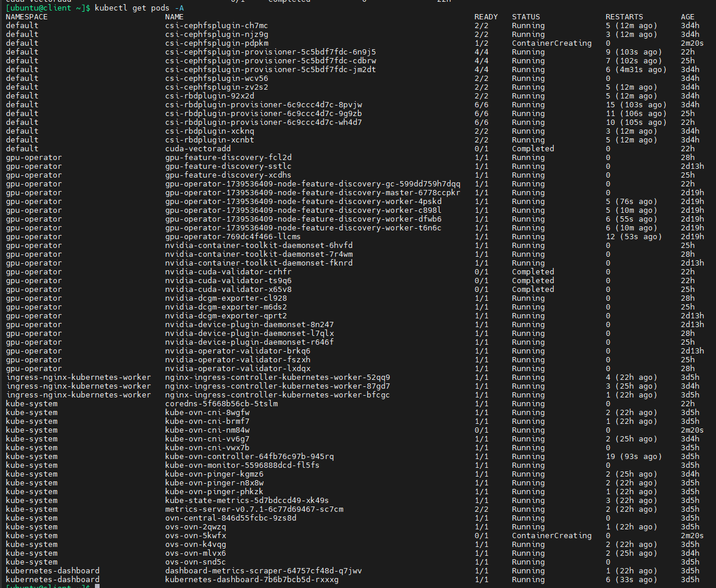Click pod csi-rbdplugin-provisioner-6c9ccc4d7c-wh4d7
Screen dimensions: 716x588
pyautogui.click(x=264, y=123)
